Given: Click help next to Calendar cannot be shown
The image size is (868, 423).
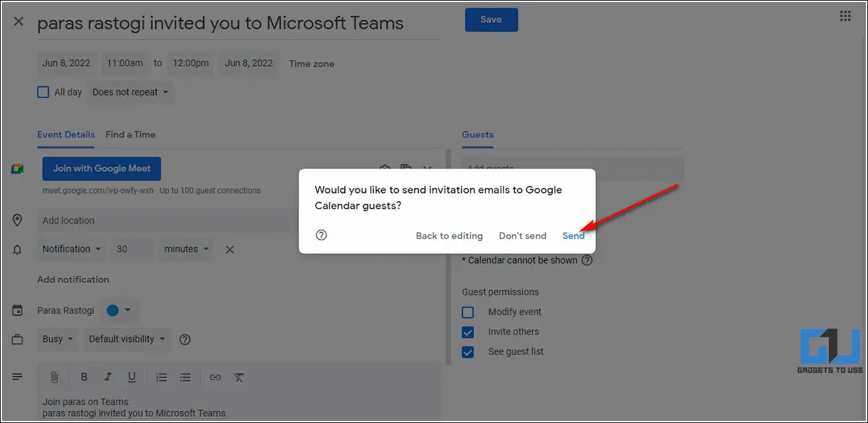Looking at the screenshot, I should (x=587, y=260).
